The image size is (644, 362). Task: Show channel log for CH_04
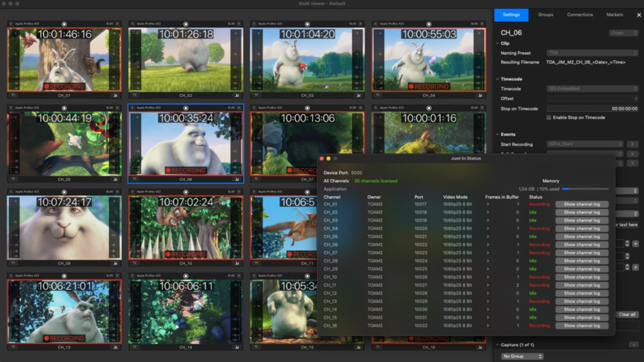pos(582,229)
